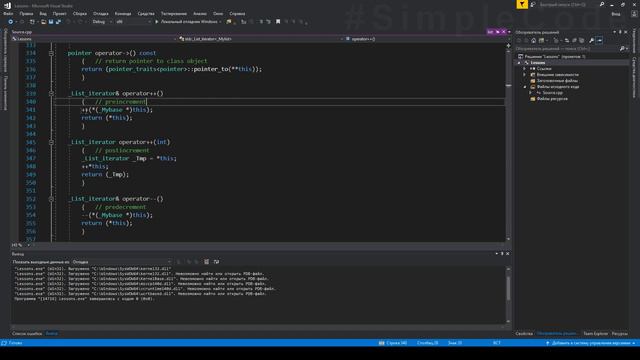Toggle the preview selected items icon

tap(600, 40)
